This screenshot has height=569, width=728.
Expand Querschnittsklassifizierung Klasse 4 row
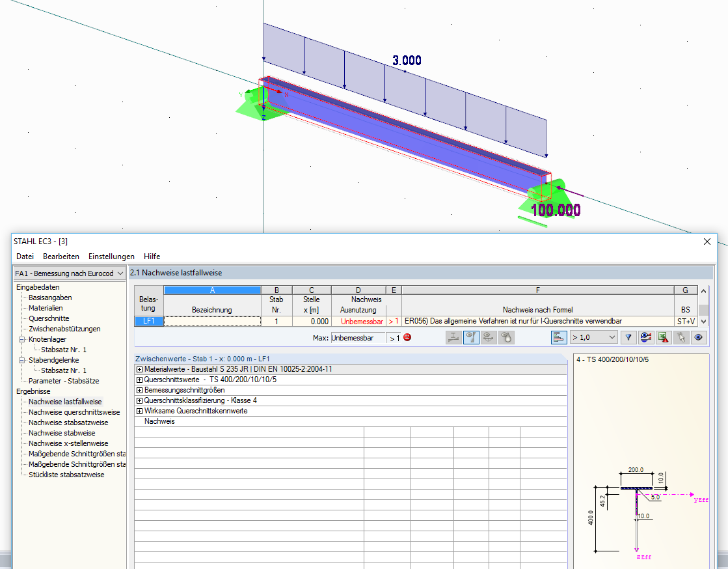coord(139,400)
